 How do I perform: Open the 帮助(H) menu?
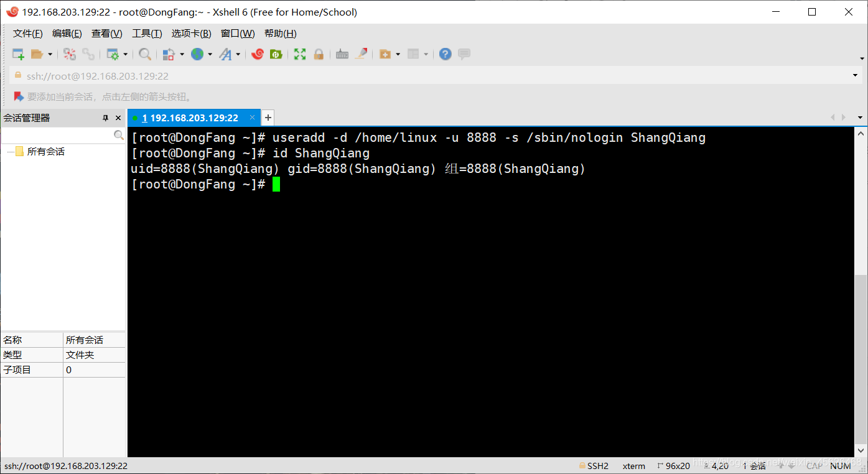click(281, 34)
